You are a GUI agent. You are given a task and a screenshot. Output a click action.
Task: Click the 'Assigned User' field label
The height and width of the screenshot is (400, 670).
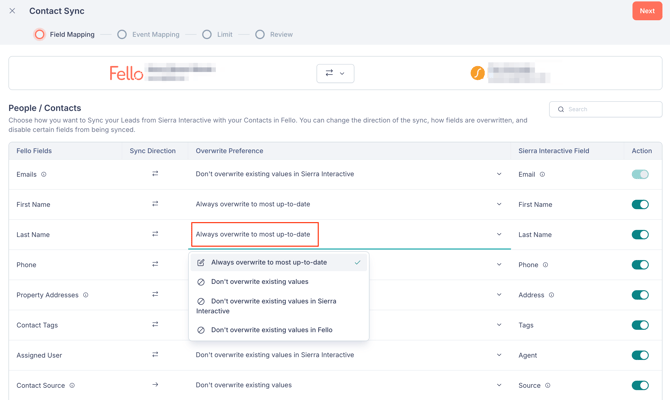point(39,355)
